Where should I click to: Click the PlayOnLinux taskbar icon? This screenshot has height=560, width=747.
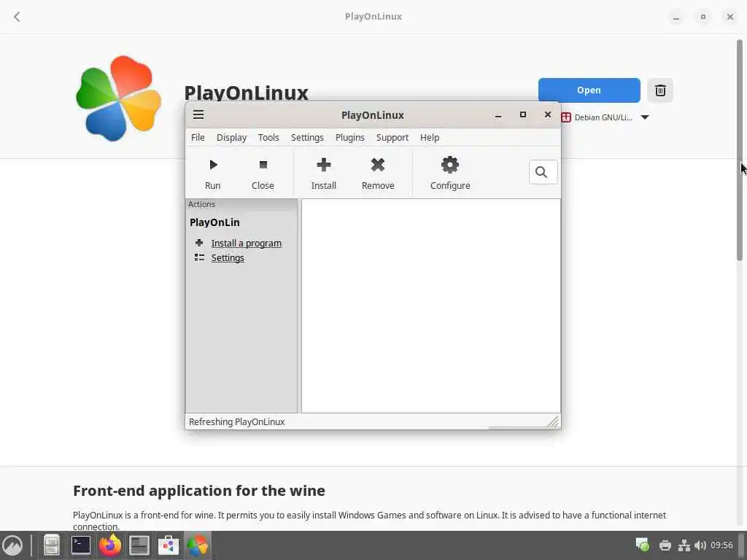click(x=197, y=545)
